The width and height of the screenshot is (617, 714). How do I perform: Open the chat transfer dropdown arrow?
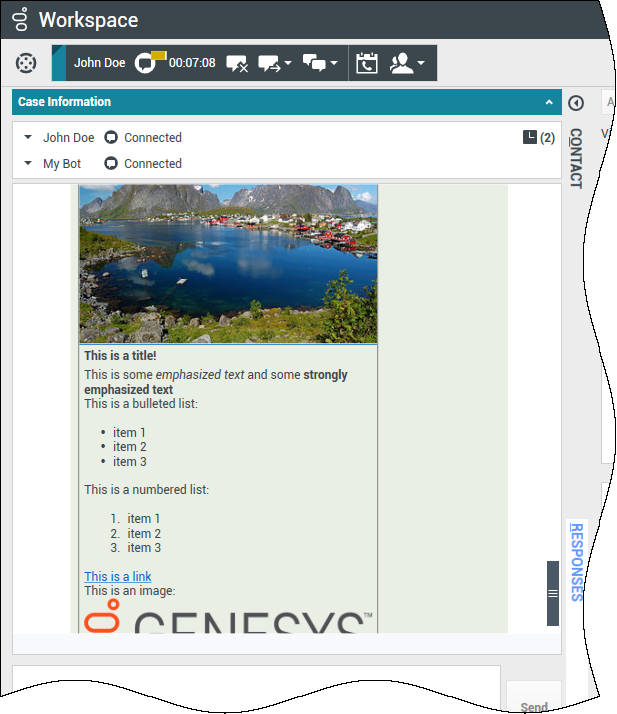289,63
